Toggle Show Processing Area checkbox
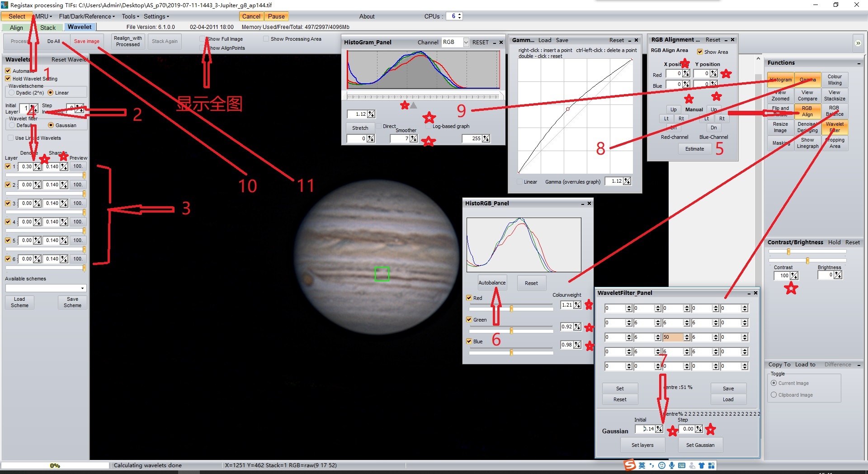 266,39
